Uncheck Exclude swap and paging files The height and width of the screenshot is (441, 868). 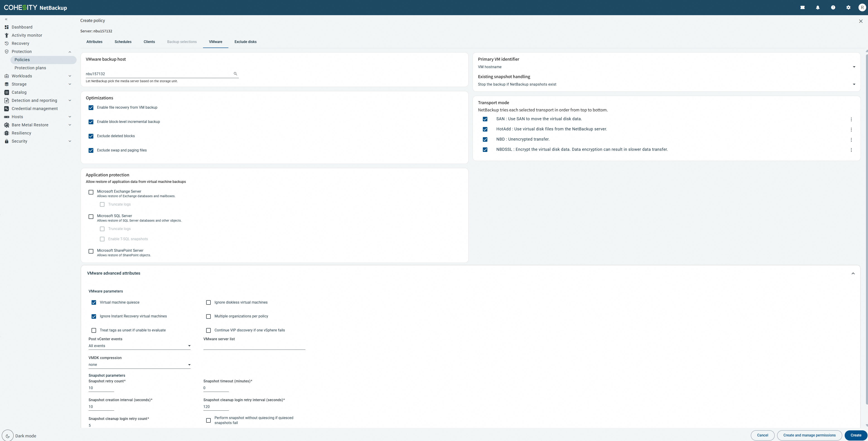pos(91,151)
